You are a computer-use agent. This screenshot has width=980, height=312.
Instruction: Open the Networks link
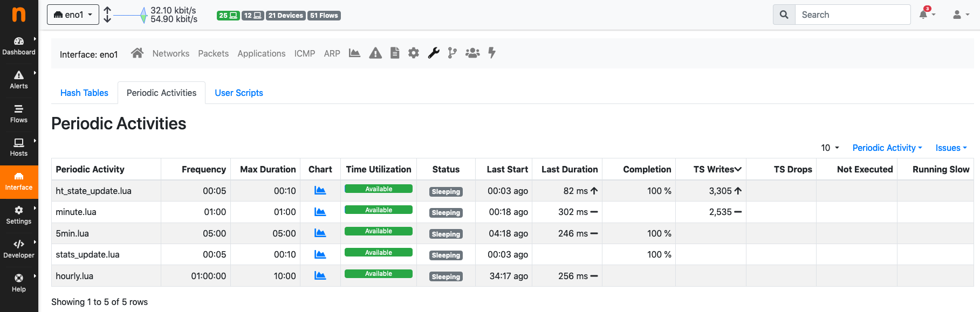click(x=170, y=53)
